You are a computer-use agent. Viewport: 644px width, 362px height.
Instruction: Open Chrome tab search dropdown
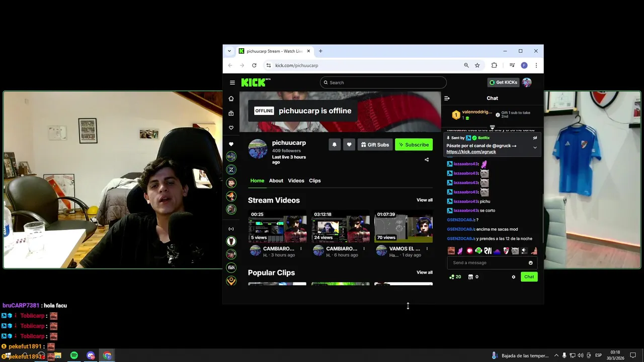click(229, 51)
